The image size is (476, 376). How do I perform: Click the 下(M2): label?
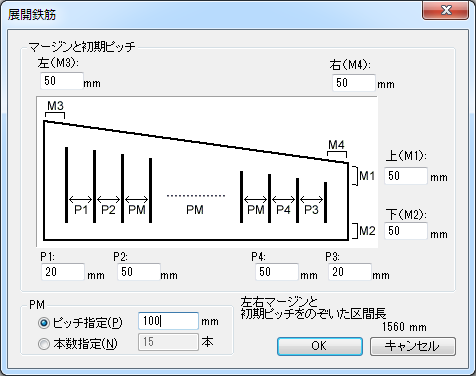point(406,214)
